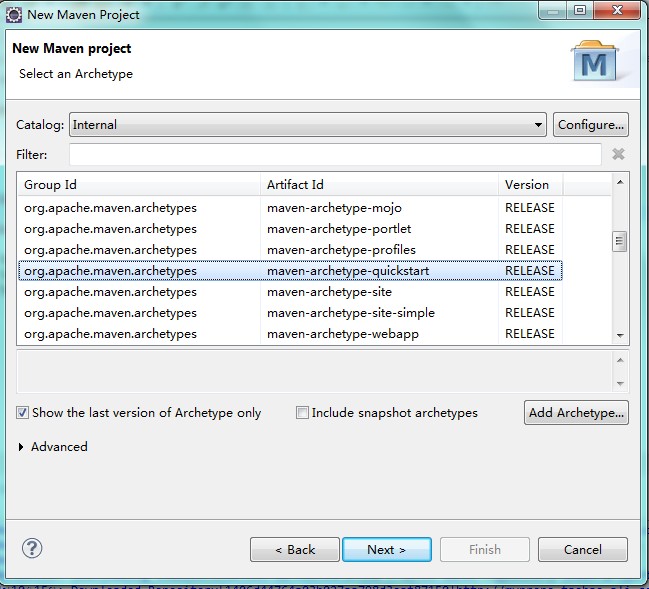Screen dimensions: 649x589
Task: Clear the filter with the X icon
Action: pos(618,154)
